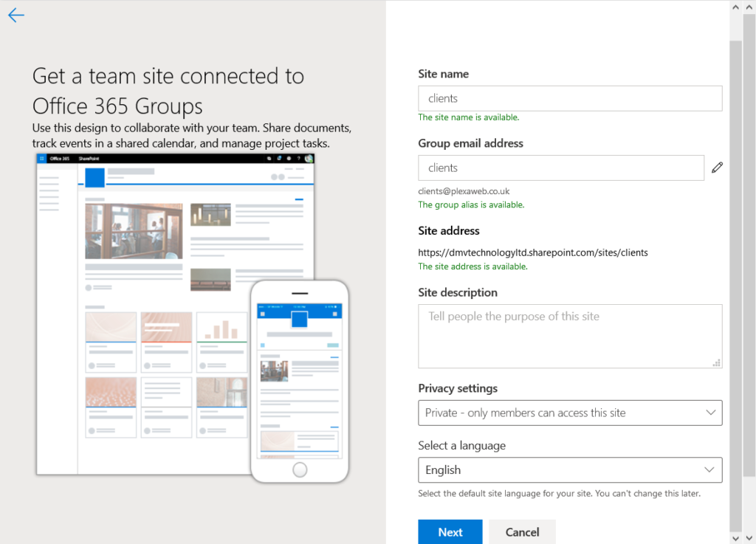This screenshot has height=544, width=756.
Task: Select the Site name input field
Action: point(569,98)
